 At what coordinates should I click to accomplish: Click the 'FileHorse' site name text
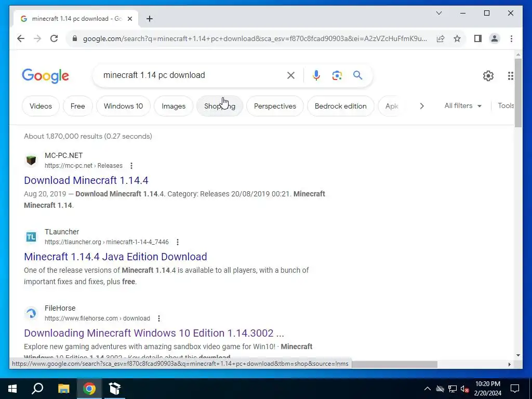click(x=60, y=308)
